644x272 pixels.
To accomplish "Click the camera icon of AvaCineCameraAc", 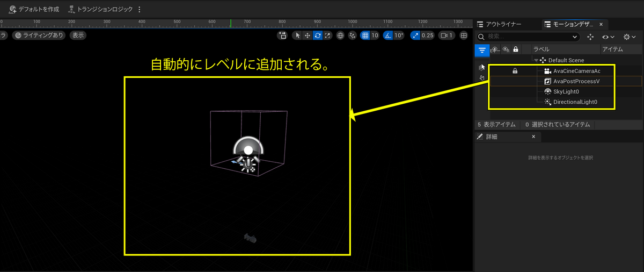I will [x=547, y=71].
